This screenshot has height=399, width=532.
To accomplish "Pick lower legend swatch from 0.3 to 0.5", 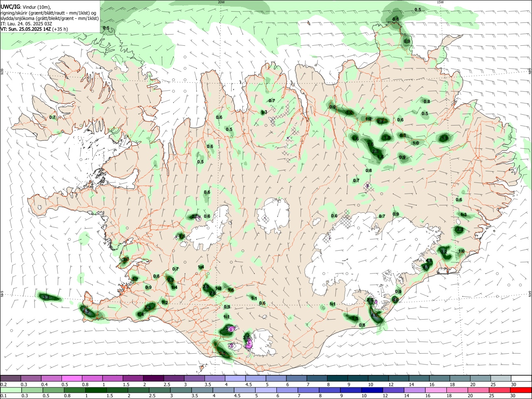I will [x=32, y=390].
